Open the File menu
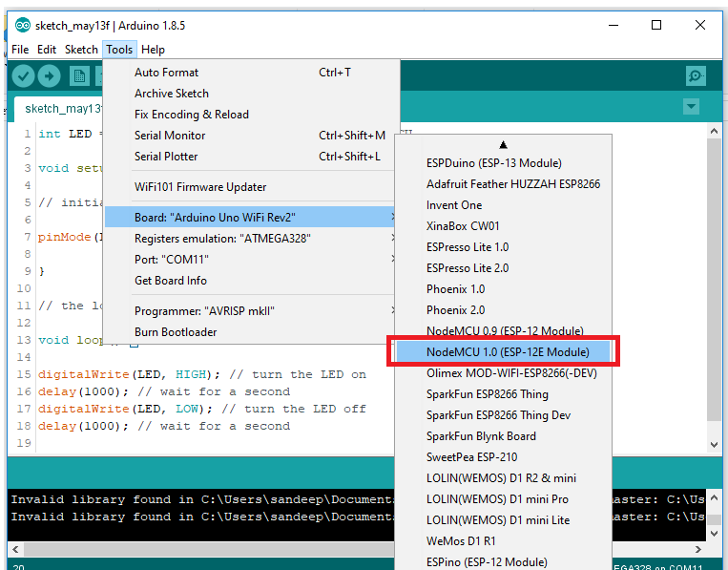 (20, 50)
